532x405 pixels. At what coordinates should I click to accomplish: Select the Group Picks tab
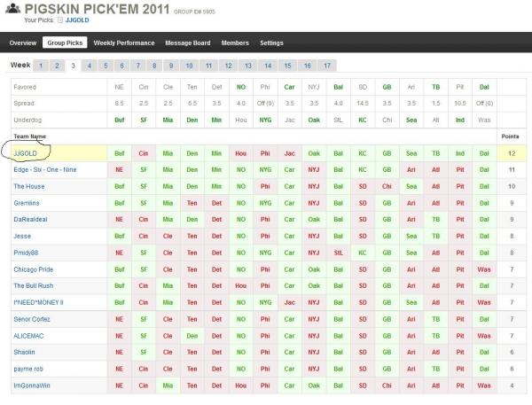click(x=66, y=43)
